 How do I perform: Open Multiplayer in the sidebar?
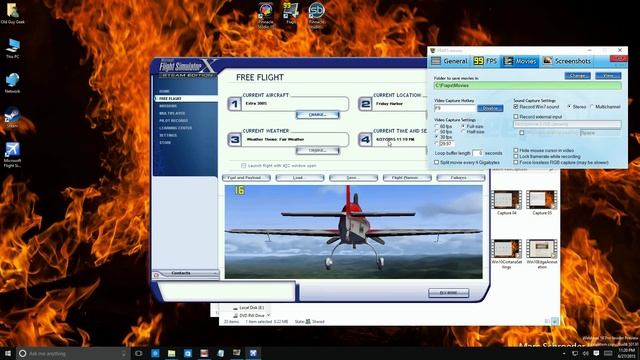[172, 113]
